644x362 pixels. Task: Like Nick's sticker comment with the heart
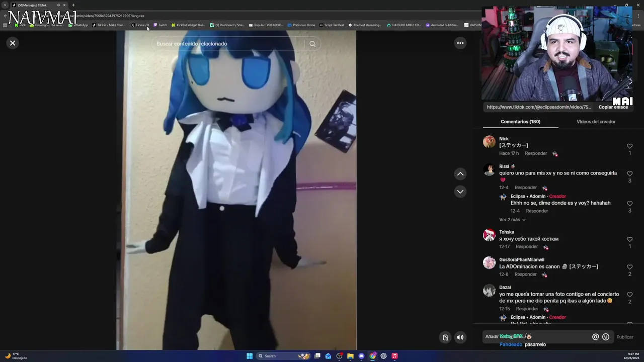pyautogui.click(x=629, y=146)
